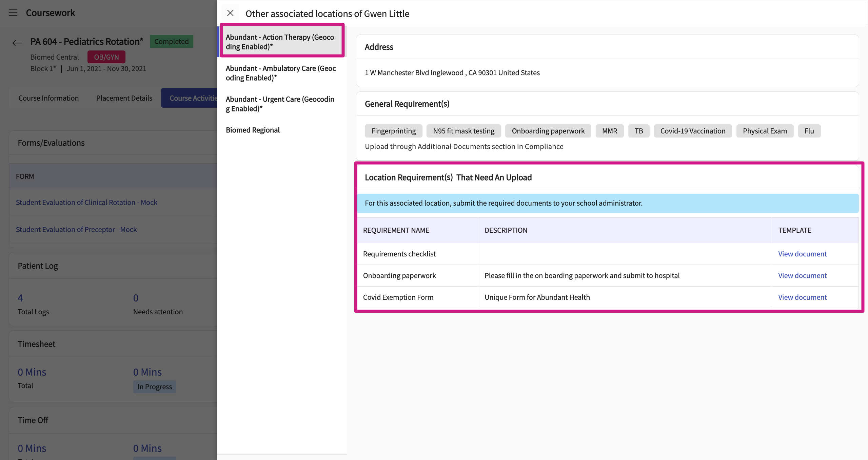Open Student Evaluation of Preceptor form
The width and height of the screenshot is (868, 460).
pos(76,229)
